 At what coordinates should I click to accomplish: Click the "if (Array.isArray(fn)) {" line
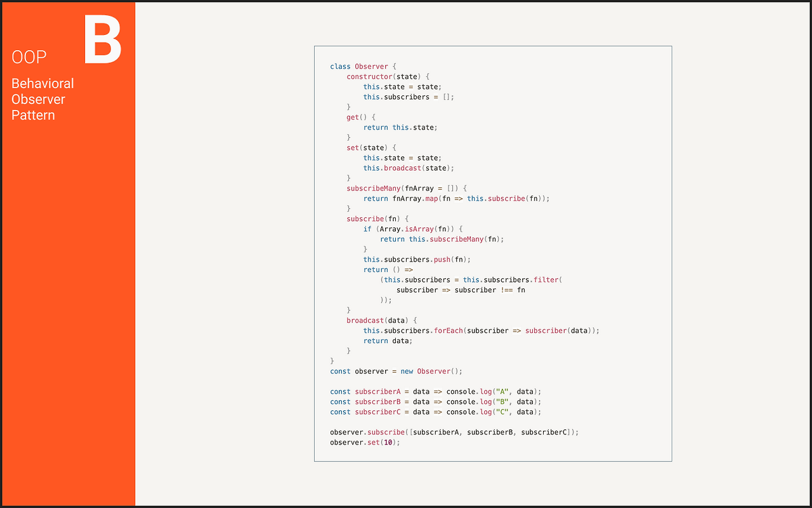[x=413, y=229]
